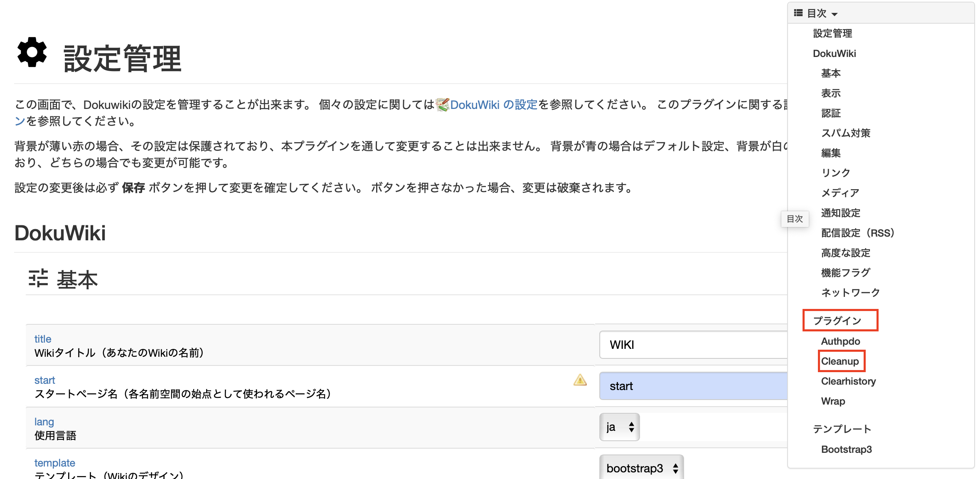Collapse the 目次 panel via its chevron
The width and height of the screenshot is (980, 479).
(x=835, y=14)
